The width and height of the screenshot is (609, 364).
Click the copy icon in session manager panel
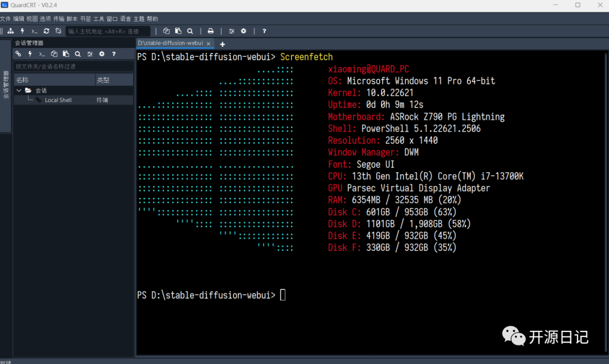click(54, 54)
